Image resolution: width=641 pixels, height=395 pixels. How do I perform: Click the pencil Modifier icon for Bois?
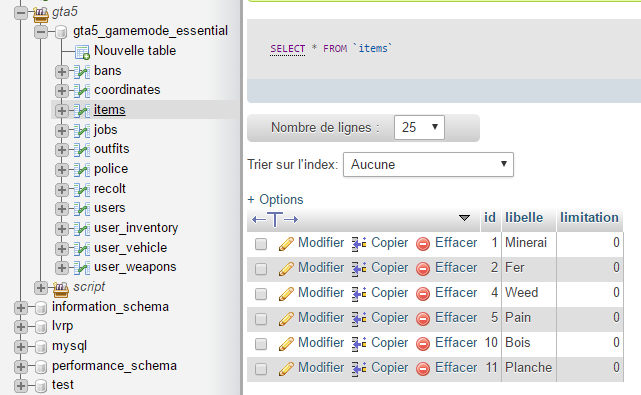pyautogui.click(x=286, y=344)
